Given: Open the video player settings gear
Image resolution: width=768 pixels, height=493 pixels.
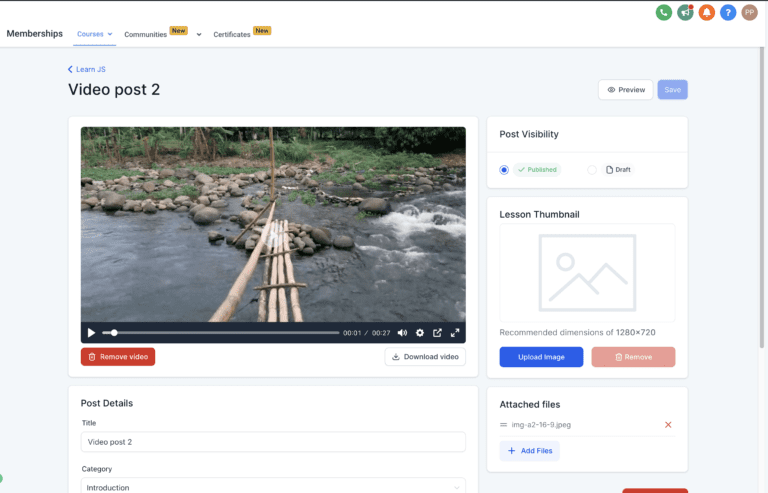Looking at the screenshot, I should tap(420, 333).
